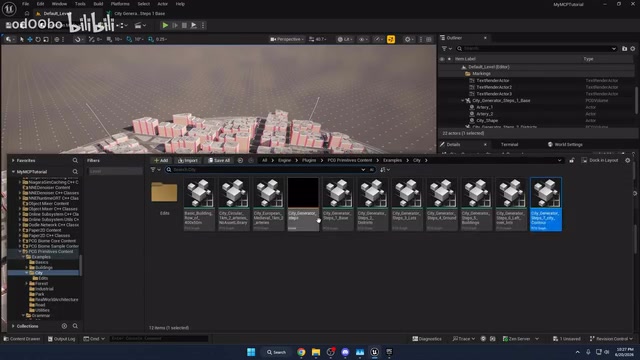
Task: Go back in Content Browser history
Action: [240, 160]
